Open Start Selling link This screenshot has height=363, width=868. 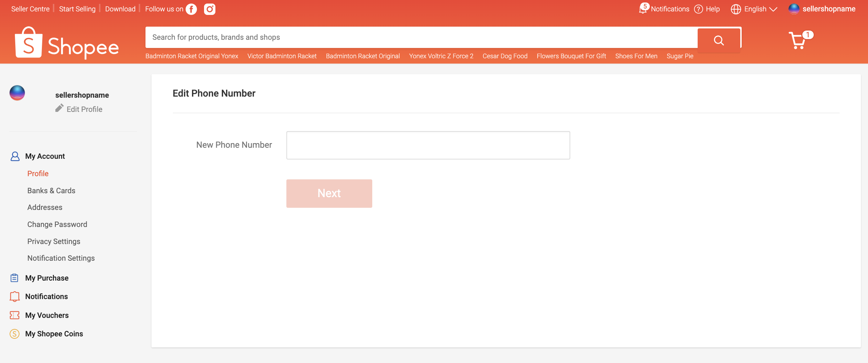tap(77, 9)
